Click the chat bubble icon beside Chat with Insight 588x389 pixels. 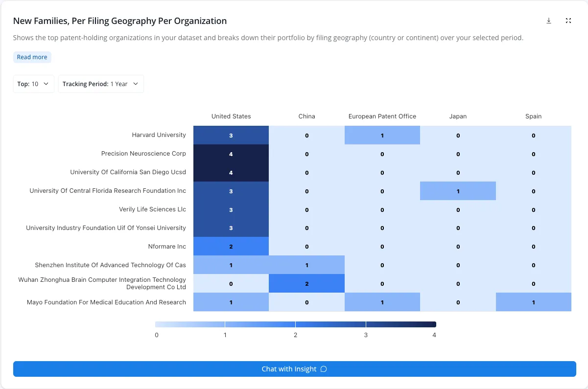[x=324, y=369]
